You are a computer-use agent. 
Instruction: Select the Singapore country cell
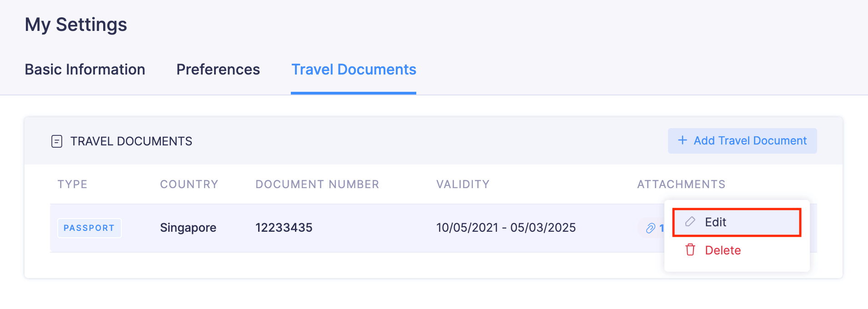click(x=188, y=228)
